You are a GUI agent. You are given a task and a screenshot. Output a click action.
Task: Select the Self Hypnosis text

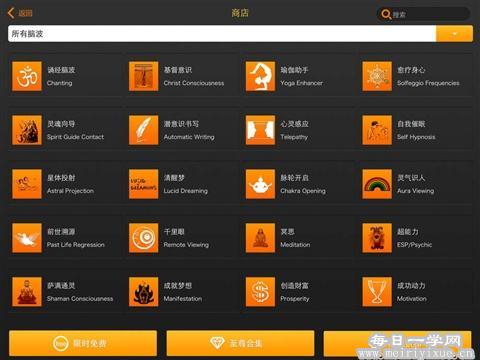coord(416,137)
